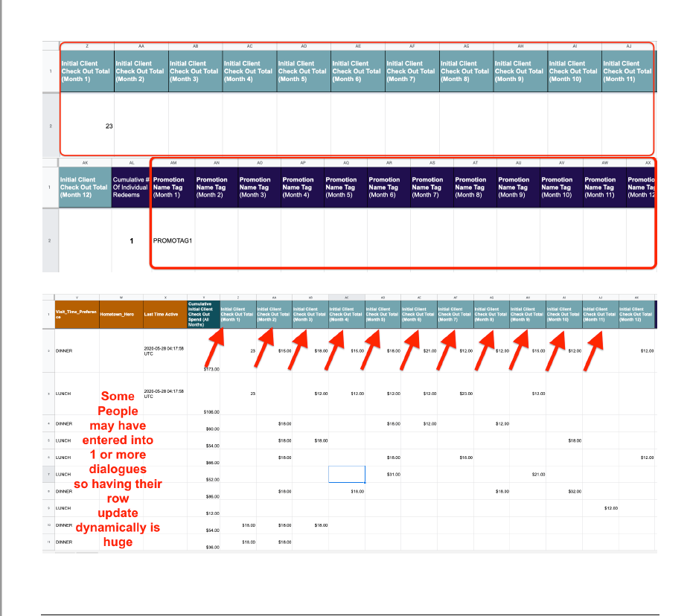Click the Hometown_Hero orange header
This screenshot has height=616, width=690.
(x=121, y=314)
